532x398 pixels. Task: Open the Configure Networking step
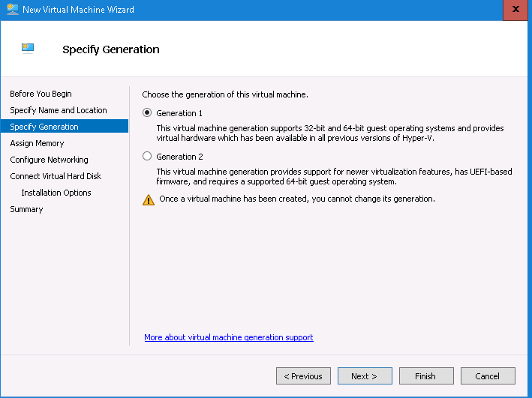pos(49,160)
